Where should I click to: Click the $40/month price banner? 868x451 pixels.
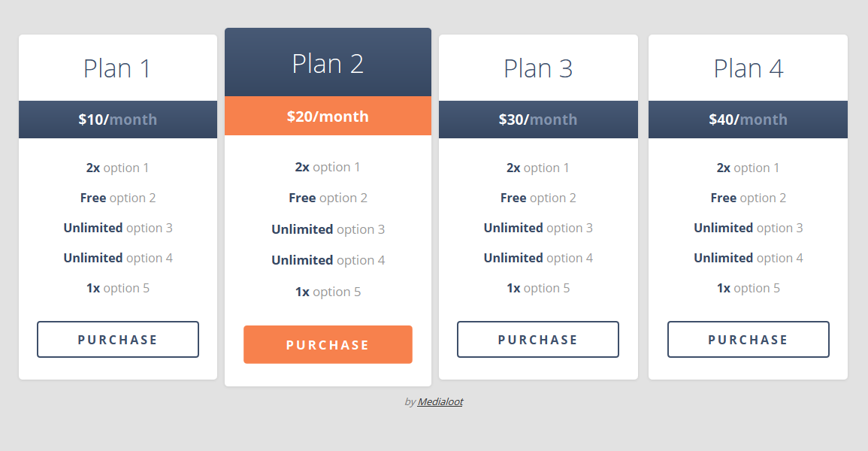(x=748, y=119)
